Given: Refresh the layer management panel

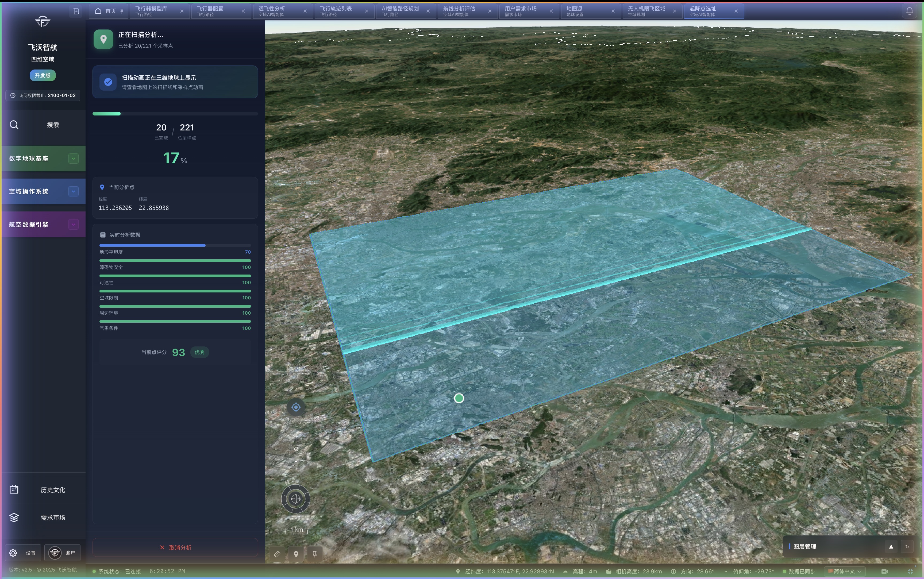Looking at the screenshot, I should click(x=907, y=546).
